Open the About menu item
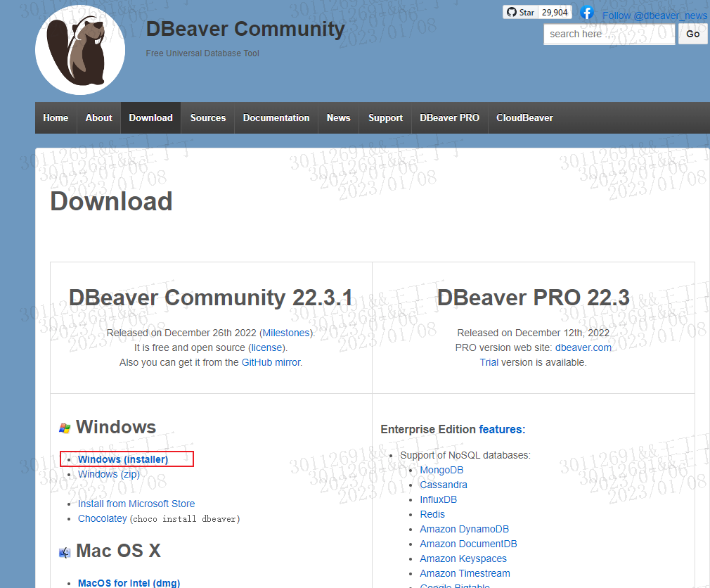 click(x=98, y=117)
